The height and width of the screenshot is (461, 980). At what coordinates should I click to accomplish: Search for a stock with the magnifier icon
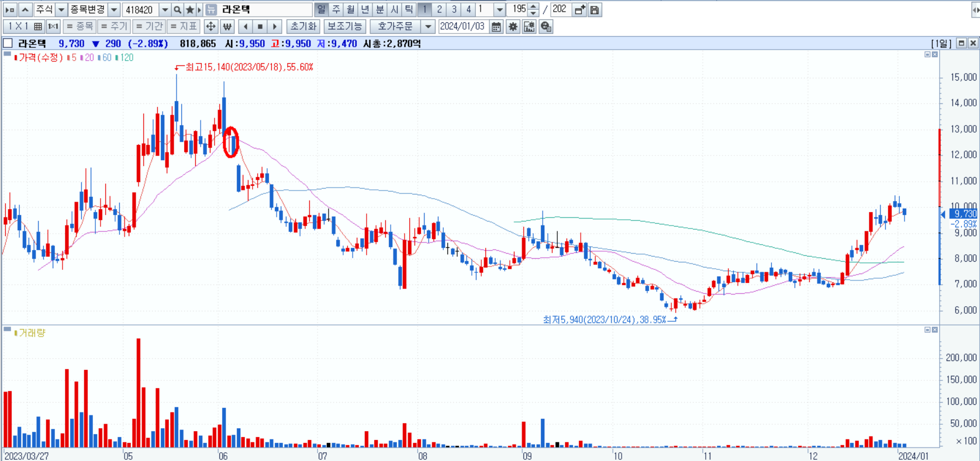click(177, 10)
